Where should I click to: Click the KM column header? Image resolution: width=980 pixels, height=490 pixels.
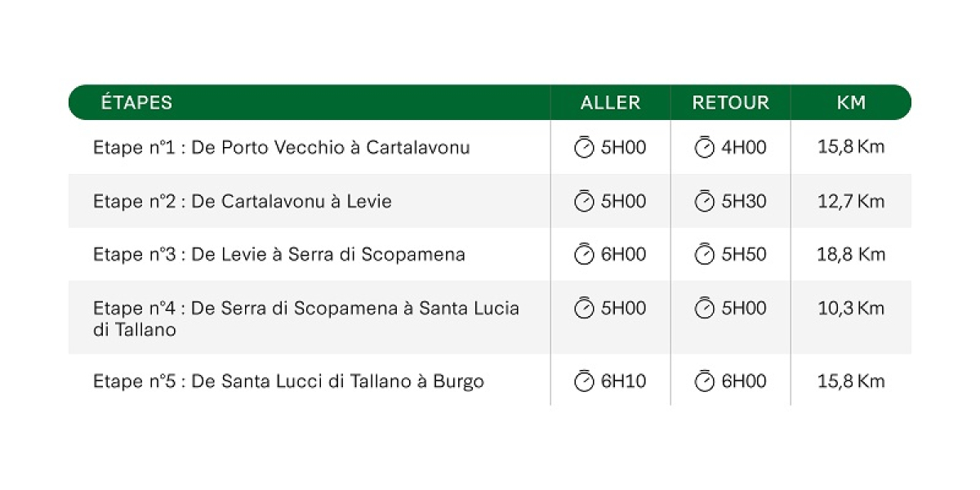851,103
